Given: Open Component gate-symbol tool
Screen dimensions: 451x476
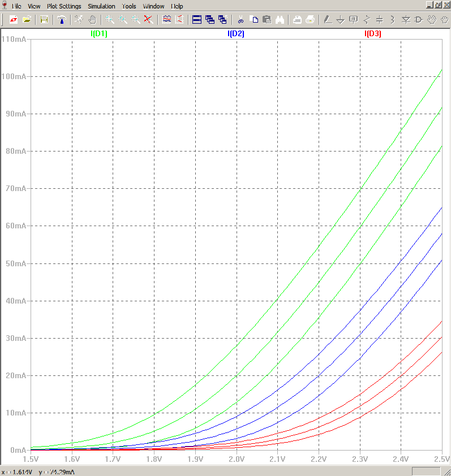Looking at the screenshot, I should (x=419, y=20).
